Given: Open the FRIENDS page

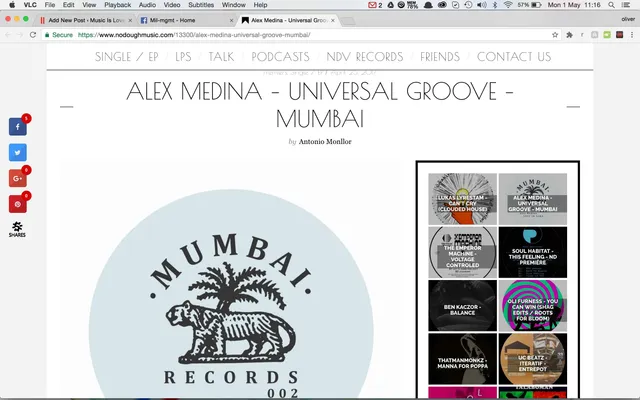Looking at the screenshot, I should click(440, 57).
